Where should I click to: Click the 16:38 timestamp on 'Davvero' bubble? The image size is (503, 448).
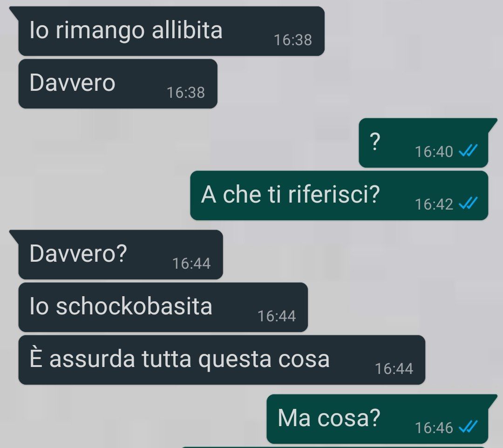(x=186, y=93)
